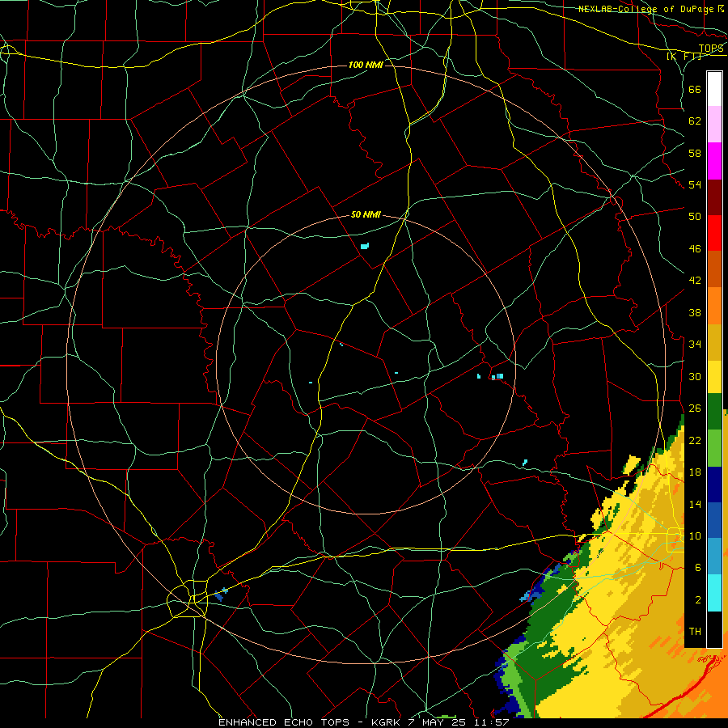Click the bright red legend swatch
This screenshot has width=728, height=728.
point(714,233)
